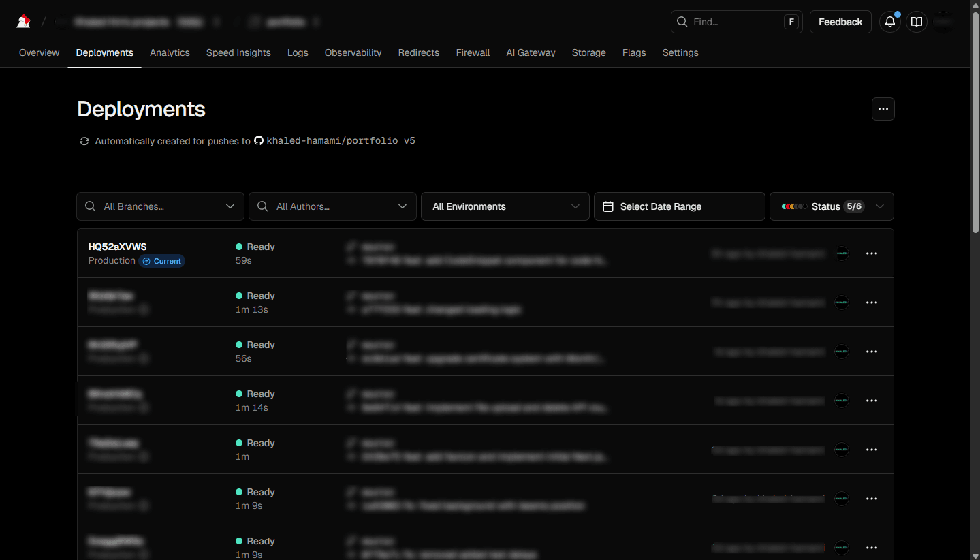The height and width of the screenshot is (560, 980).
Task: Open the documentation book icon
Action: tap(917, 22)
